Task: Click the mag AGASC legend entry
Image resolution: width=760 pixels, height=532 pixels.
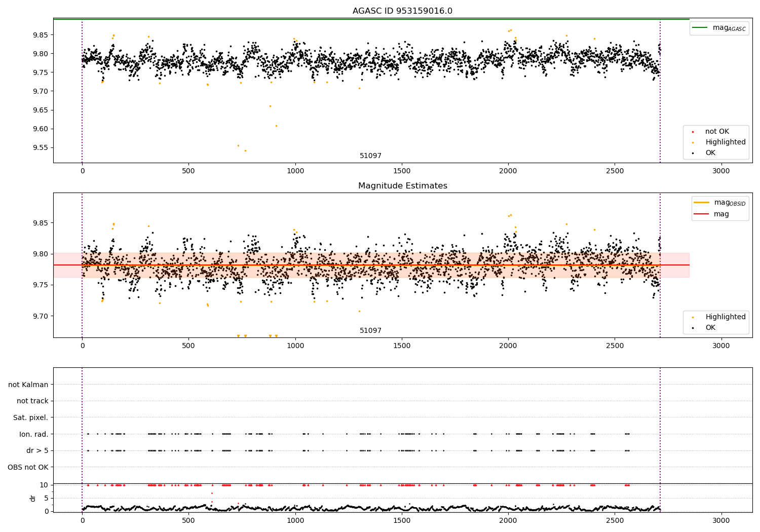Action: click(719, 28)
